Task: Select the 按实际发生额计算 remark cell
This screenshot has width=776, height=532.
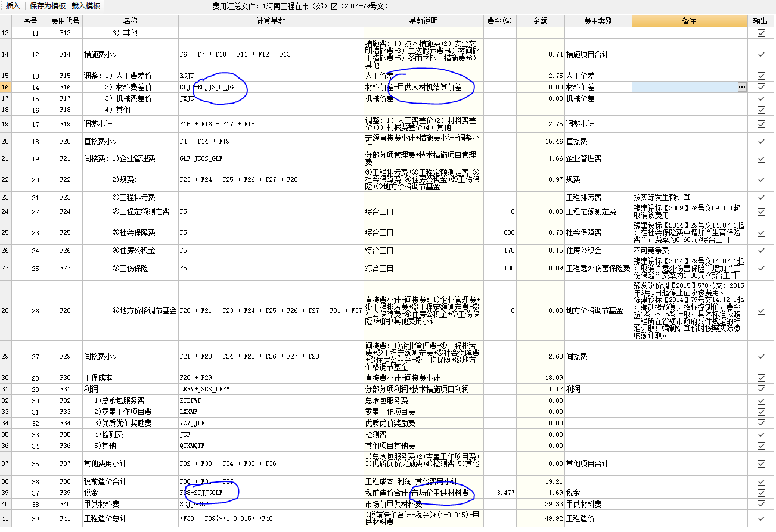Action: (x=690, y=197)
